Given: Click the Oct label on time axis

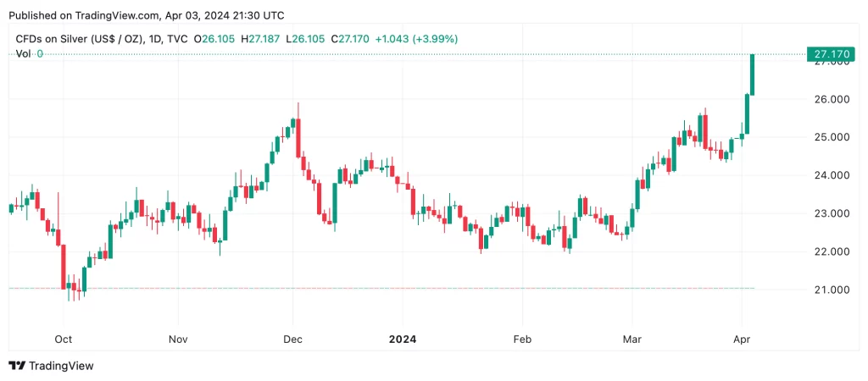Looking at the screenshot, I should [64, 339].
